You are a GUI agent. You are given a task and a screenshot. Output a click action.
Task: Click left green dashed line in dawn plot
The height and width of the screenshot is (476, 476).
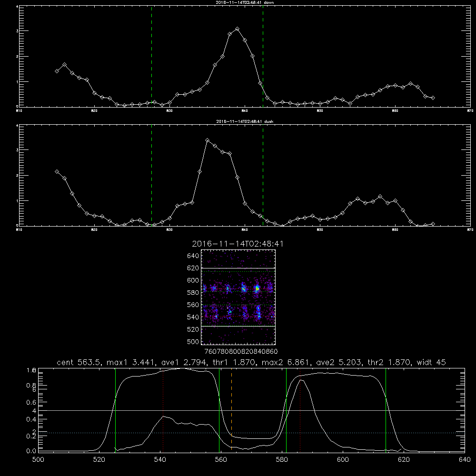(151, 56)
